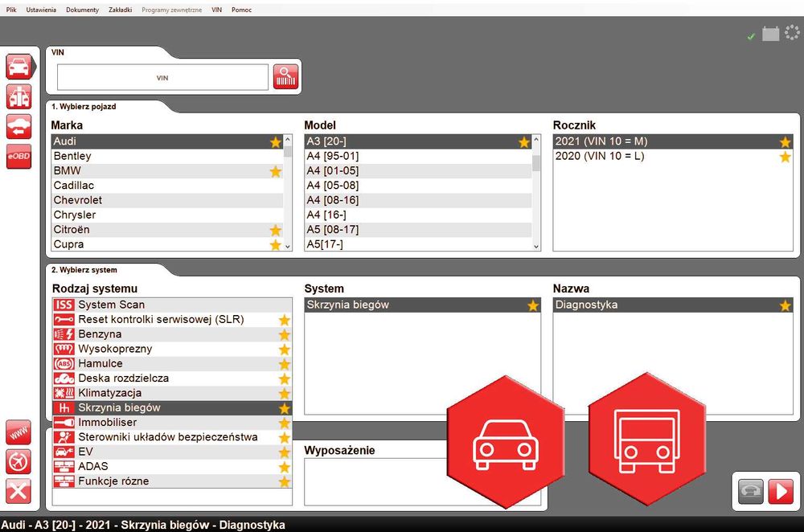The width and height of the screenshot is (804, 532).
Task: Open the eOBD generic diagnostics icon
Action: 19,157
